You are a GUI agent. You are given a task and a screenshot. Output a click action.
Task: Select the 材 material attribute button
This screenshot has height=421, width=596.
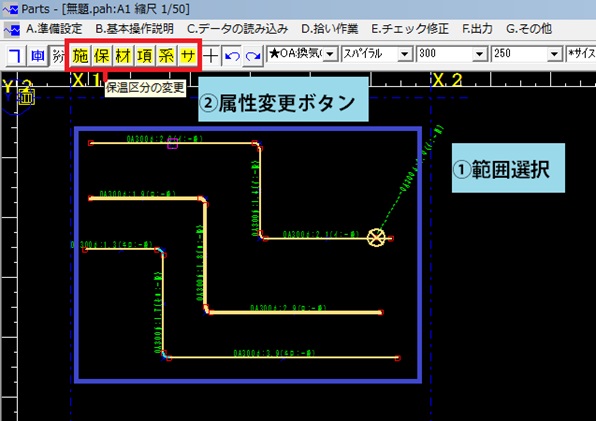pos(123,56)
